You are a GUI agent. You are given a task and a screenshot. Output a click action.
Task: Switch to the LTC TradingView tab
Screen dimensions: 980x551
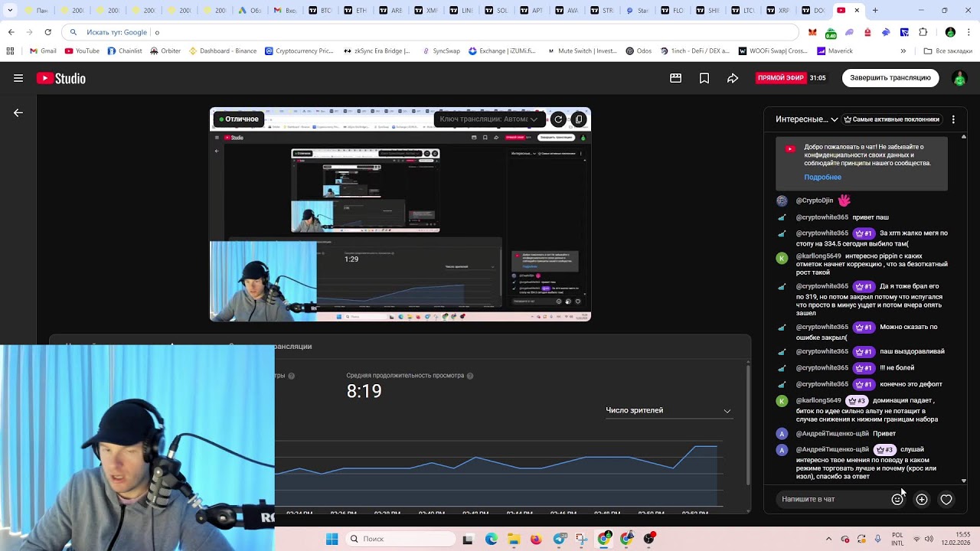point(743,11)
